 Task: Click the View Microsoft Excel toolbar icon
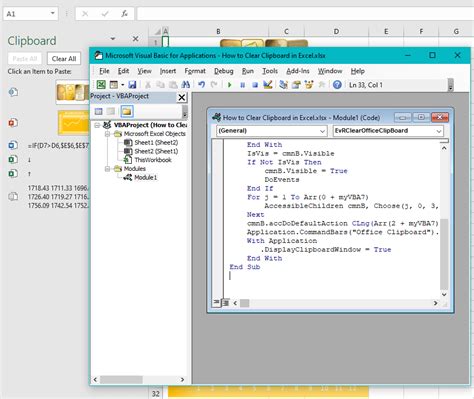[101, 85]
